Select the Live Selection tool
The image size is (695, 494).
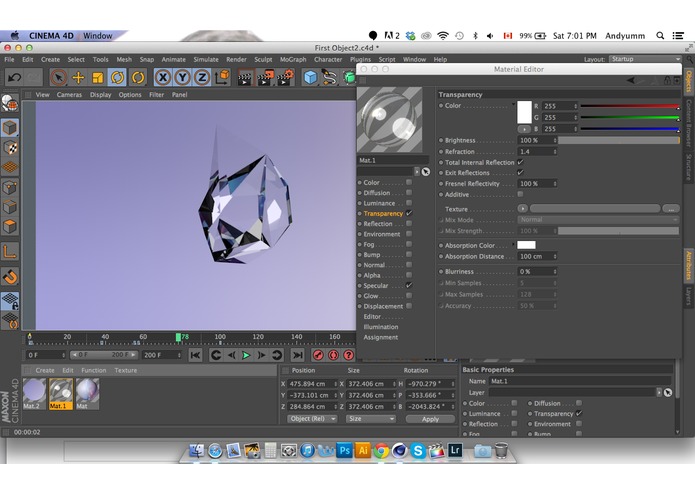tap(59, 78)
